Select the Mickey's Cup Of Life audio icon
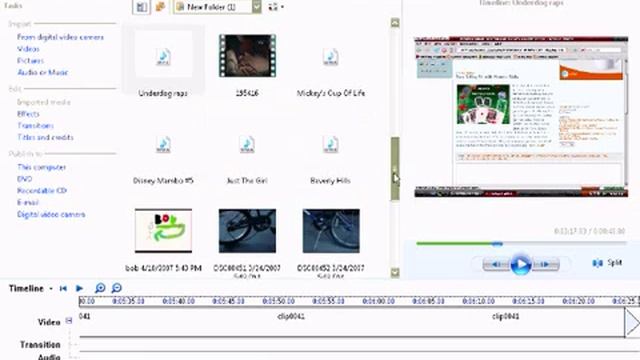Image resolution: width=640 pixels, height=360 pixels. tap(330, 57)
